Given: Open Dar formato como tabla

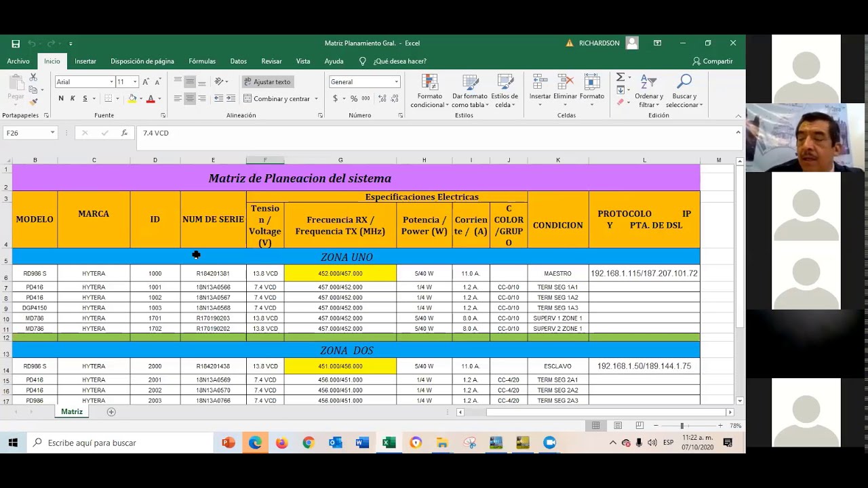Looking at the screenshot, I should tap(469, 90).
